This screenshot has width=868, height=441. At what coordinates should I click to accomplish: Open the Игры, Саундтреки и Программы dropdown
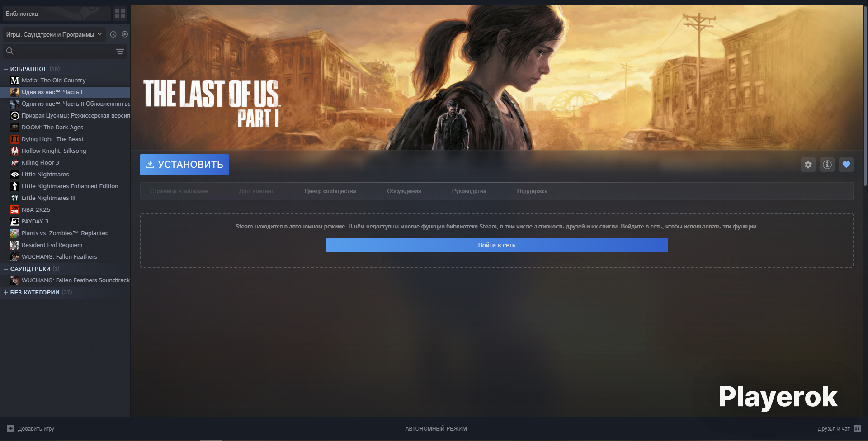(x=54, y=34)
